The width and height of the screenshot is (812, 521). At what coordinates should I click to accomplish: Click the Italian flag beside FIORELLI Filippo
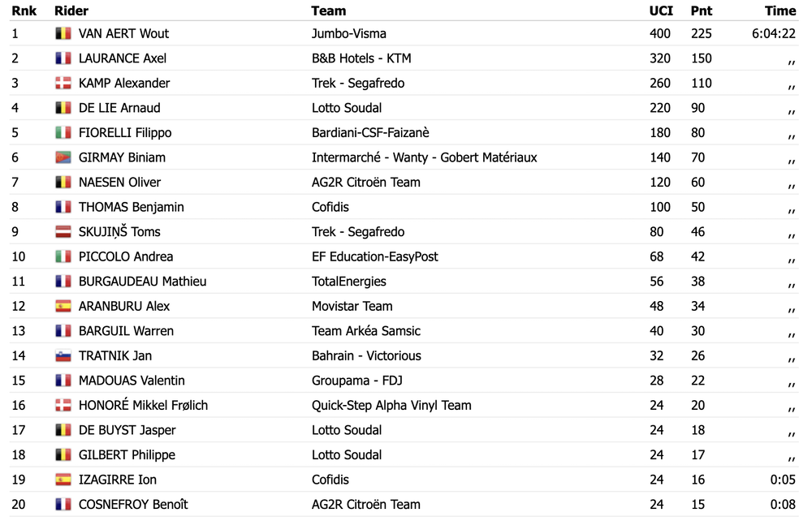point(63,133)
